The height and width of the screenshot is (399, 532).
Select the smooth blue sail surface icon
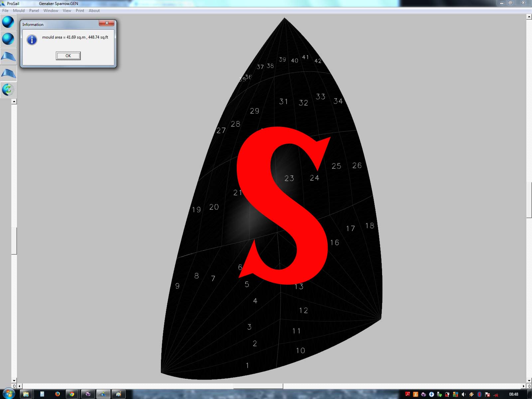(8, 56)
